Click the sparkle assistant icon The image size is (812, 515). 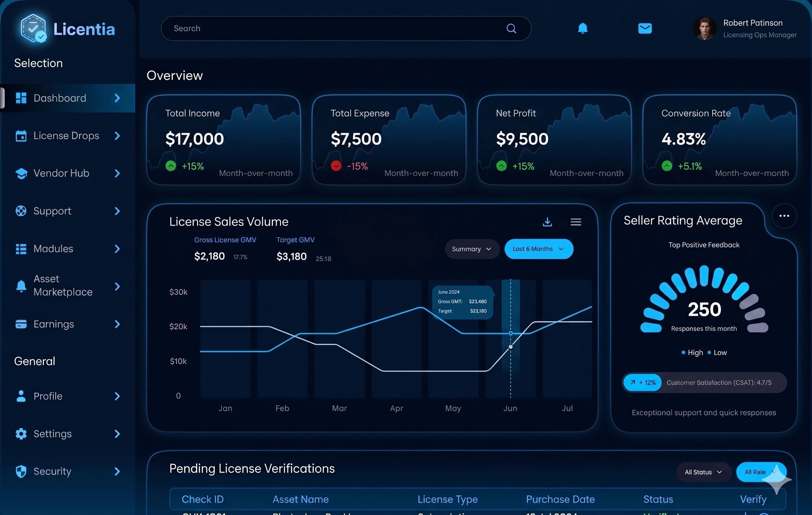(x=776, y=479)
